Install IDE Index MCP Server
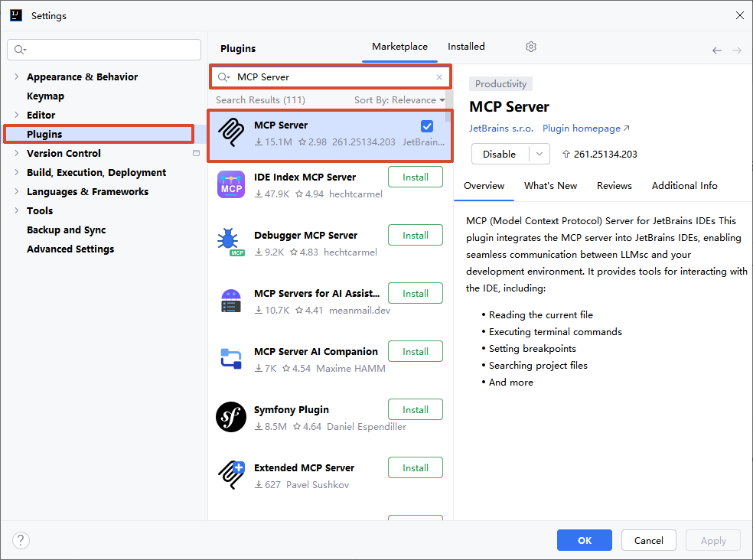The width and height of the screenshot is (753, 560). (x=416, y=177)
